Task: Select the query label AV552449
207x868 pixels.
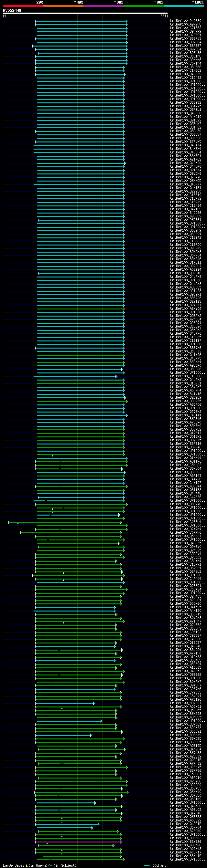Action: pyautogui.click(x=12, y=10)
